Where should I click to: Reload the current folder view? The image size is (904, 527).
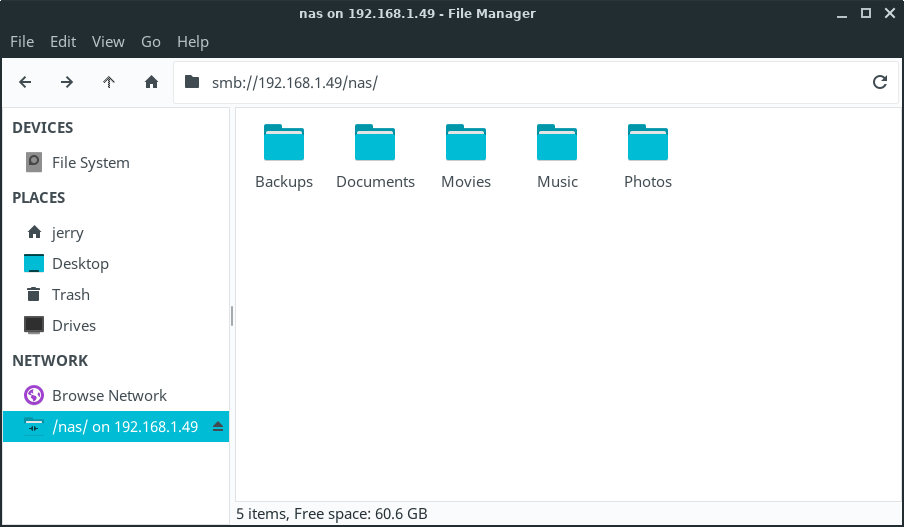coord(880,82)
